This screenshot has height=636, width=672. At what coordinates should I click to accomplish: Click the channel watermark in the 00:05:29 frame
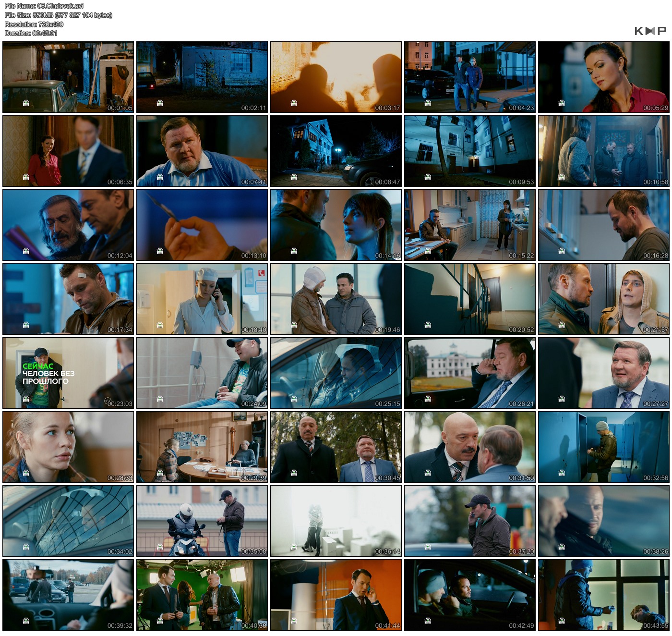coord(562,103)
